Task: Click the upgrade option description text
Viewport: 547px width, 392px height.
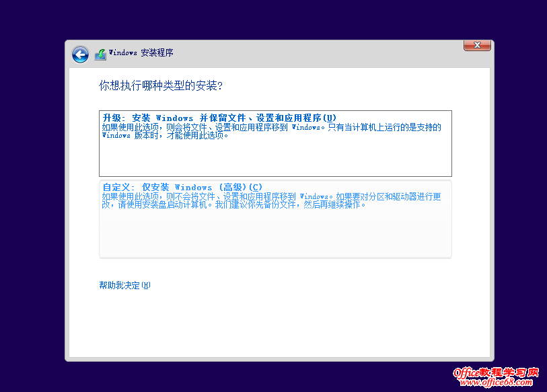Action: pyautogui.click(x=269, y=131)
